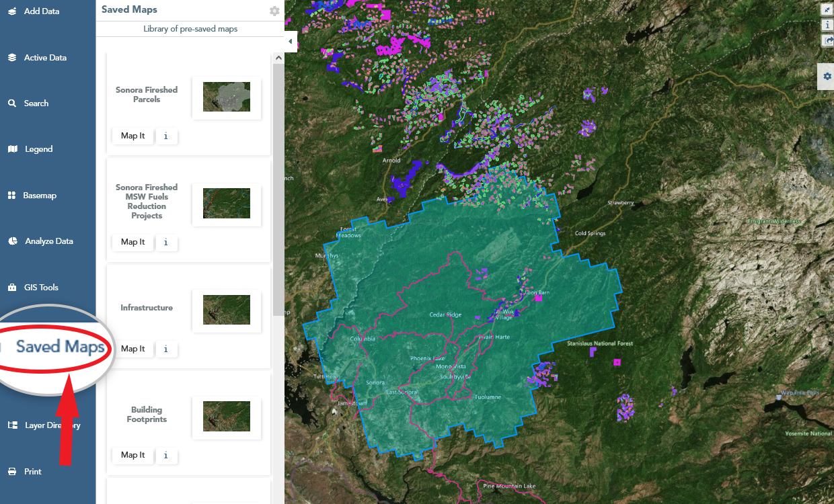Click 'Sonora Fireshed MSW Fuels Reduction Projects' title

[147, 202]
